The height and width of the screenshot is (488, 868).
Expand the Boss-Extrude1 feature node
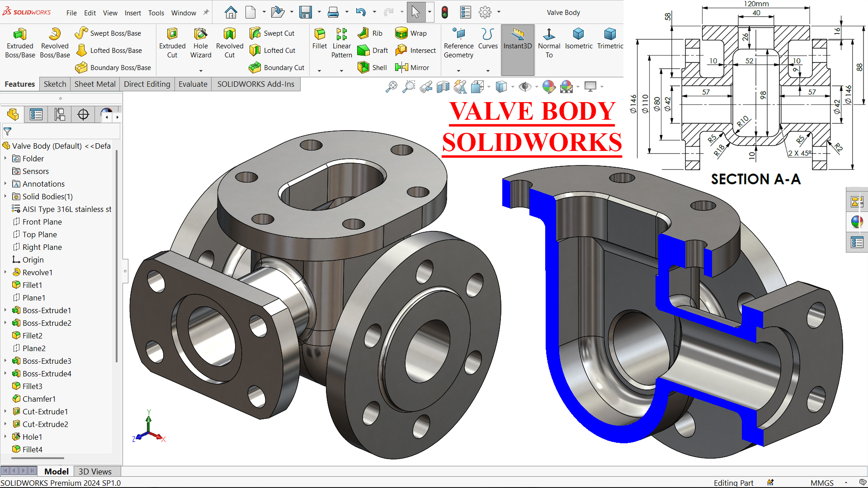tap(5, 310)
